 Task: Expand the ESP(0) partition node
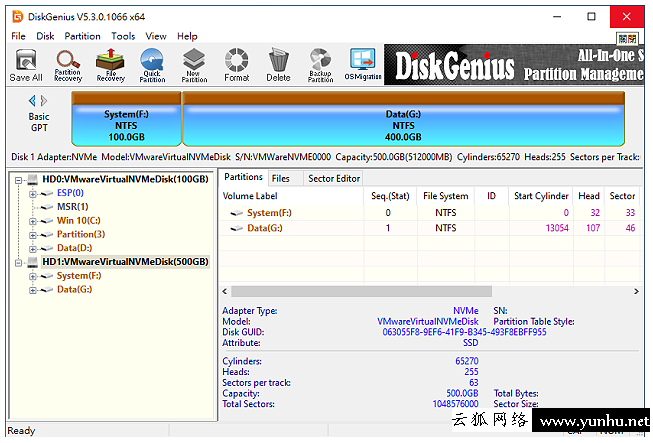(x=32, y=194)
